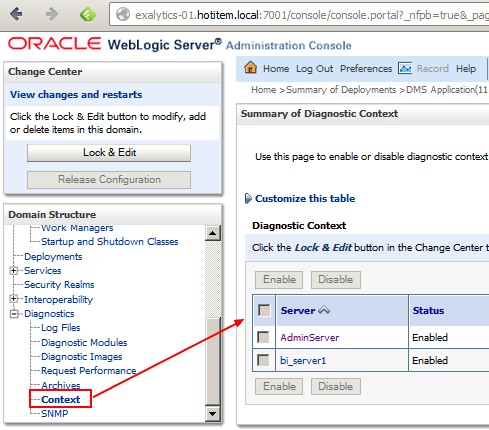The width and height of the screenshot is (489, 430).
Task: Open Help in the toolbar
Action: pos(466,69)
